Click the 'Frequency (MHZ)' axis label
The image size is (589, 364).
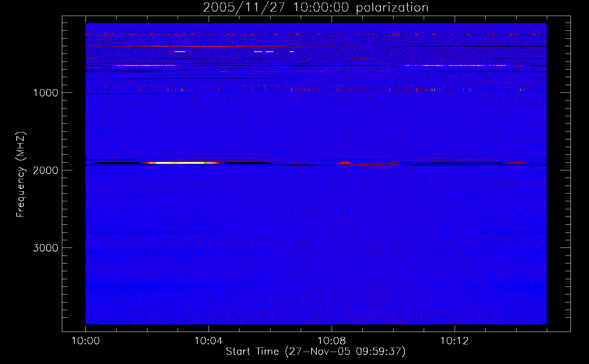click(21, 175)
